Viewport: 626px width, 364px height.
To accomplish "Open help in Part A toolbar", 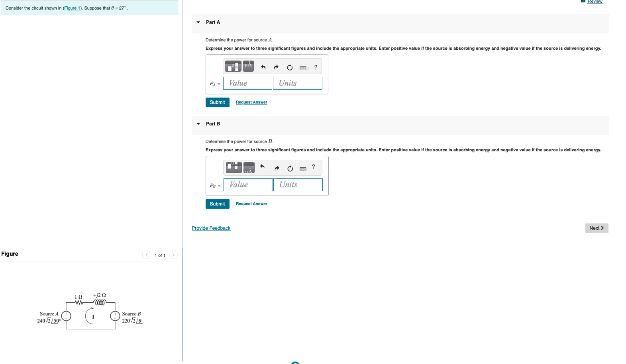I will [316, 67].
